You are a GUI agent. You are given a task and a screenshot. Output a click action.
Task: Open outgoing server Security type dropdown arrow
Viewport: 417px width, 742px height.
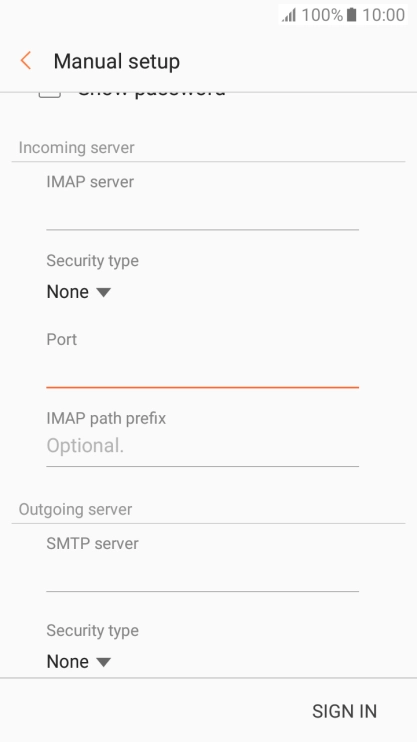click(x=104, y=662)
